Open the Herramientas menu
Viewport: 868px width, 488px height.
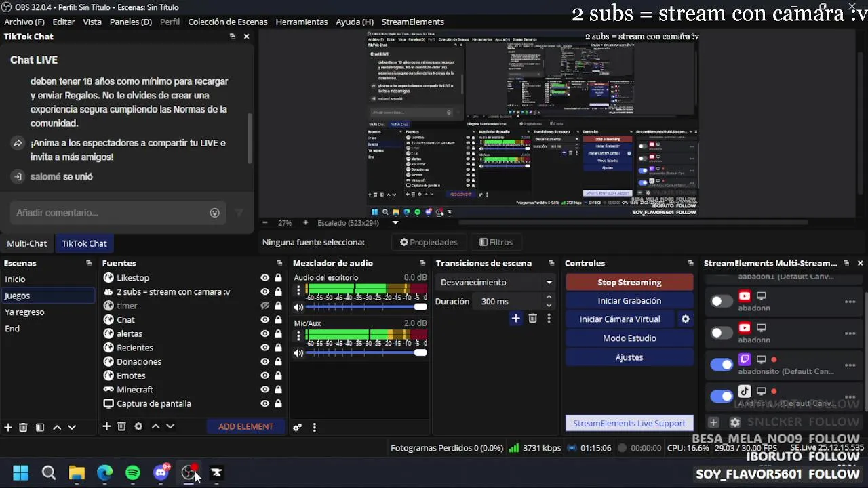(x=302, y=22)
